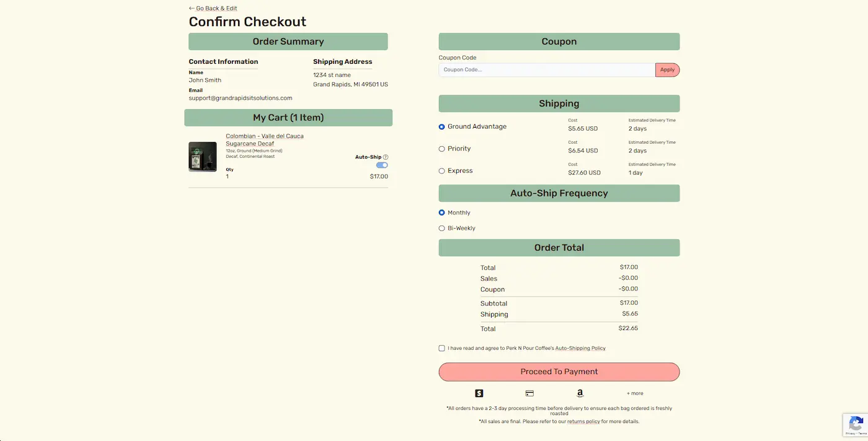Click the credit card payment icon
The image size is (868, 441).
click(x=529, y=393)
